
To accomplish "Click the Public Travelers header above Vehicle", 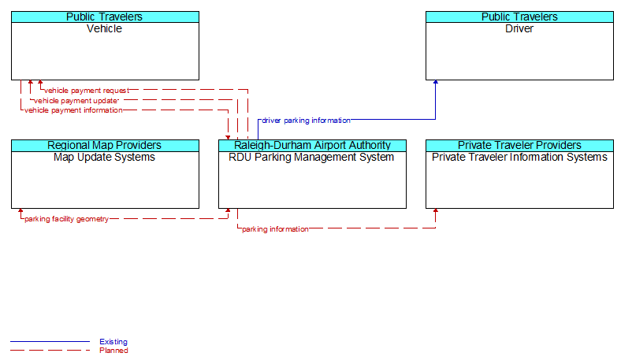I will click(105, 17).
